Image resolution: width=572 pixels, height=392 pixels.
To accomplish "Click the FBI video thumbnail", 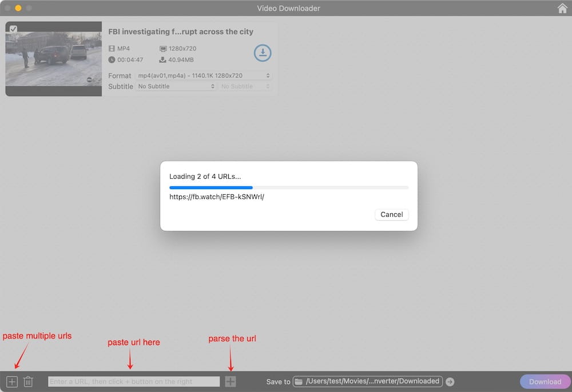I will coord(54,59).
